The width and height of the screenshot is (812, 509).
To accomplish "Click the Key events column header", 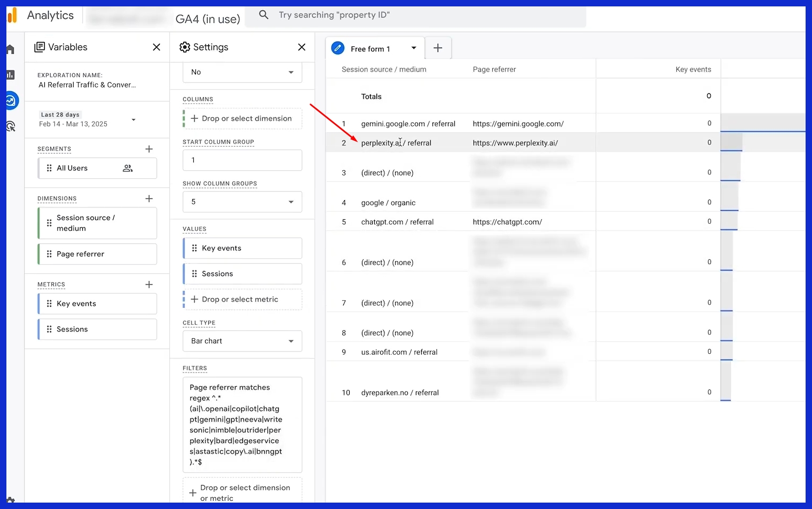I will (693, 69).
